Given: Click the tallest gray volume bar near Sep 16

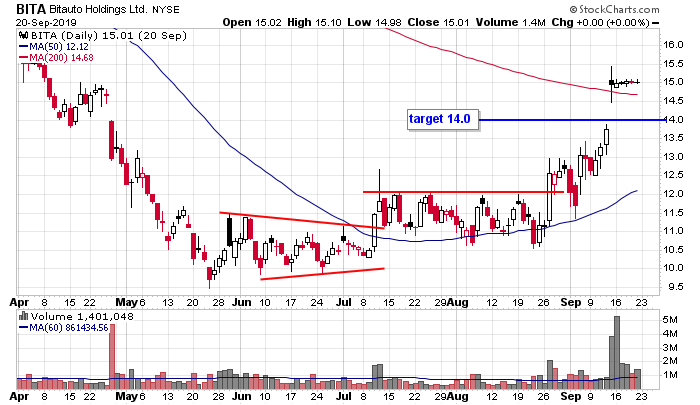Looking at the screenshot, I should pyautogui.click(x=617, y=353).
